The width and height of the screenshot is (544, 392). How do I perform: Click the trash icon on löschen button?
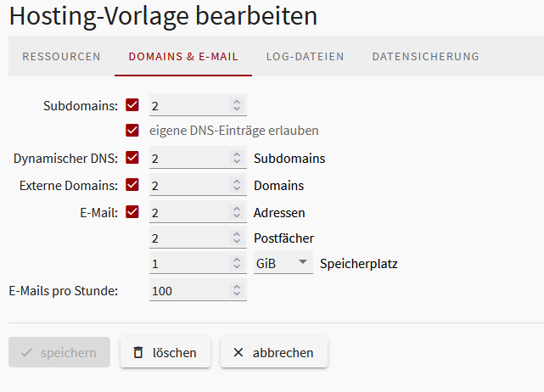point(138,352)
